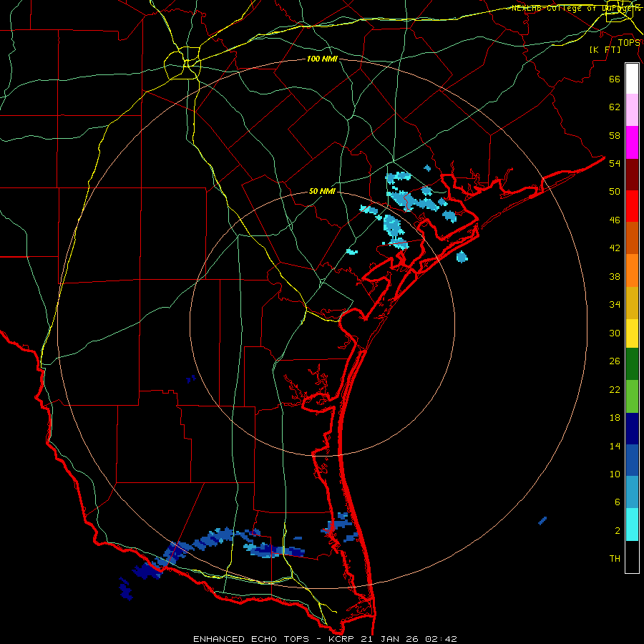Click the "6" legend value
Viewport: 644px width, 644px height.
tap(618, 502)
